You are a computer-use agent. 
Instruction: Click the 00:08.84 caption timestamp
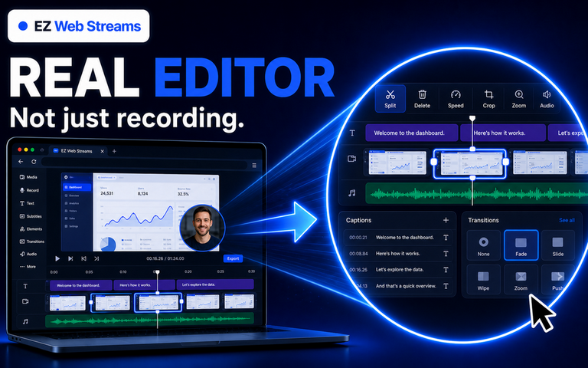pos(358,254)
